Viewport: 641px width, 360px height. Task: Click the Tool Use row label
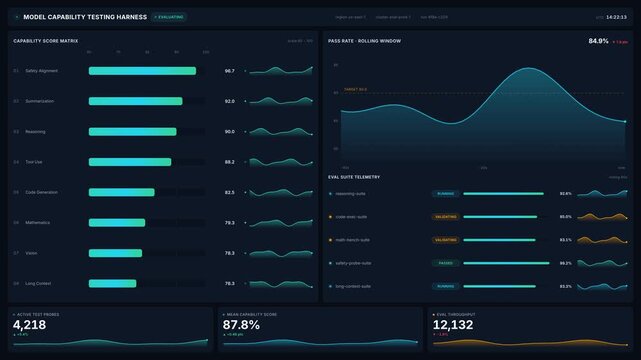tap(34, 162)
